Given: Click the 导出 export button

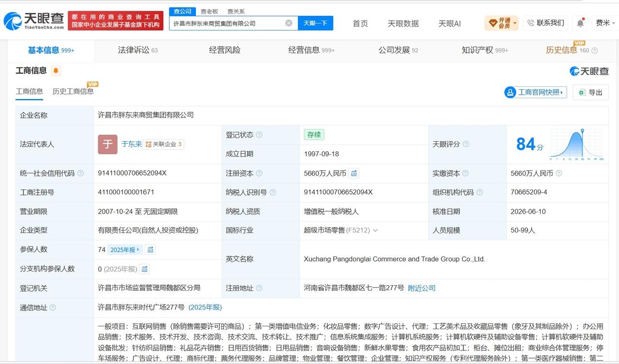Looking at the screenshot, I should tap(590, 92).
